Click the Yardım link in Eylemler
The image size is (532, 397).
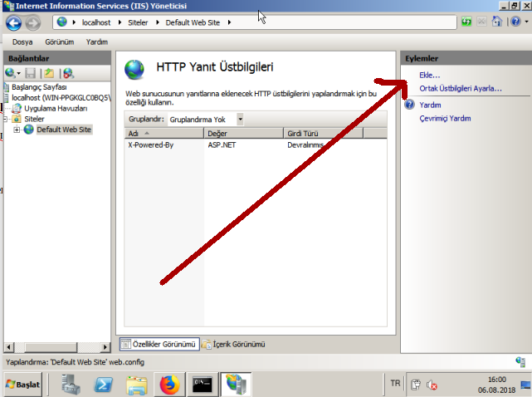pyautogui.click(x=430, y=105)
